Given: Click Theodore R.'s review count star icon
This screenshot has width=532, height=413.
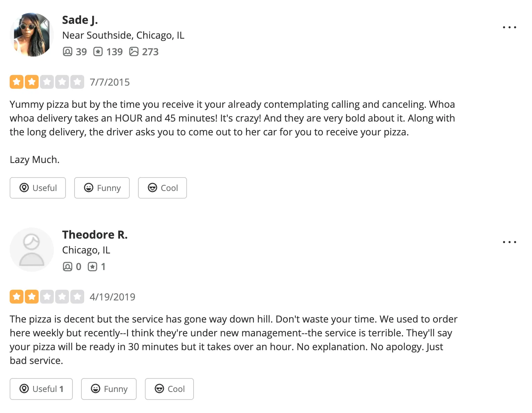Looking at the screenshot, I should coord(92,267).
